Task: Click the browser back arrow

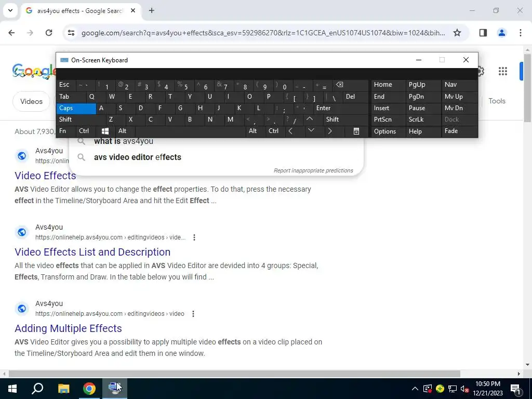Action: [x=11, y=33]
